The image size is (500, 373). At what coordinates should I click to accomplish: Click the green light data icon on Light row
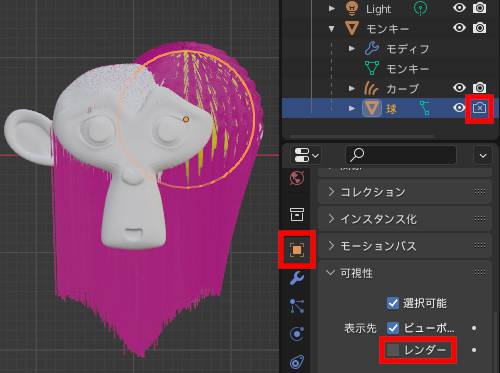click(x=420, y=8)
